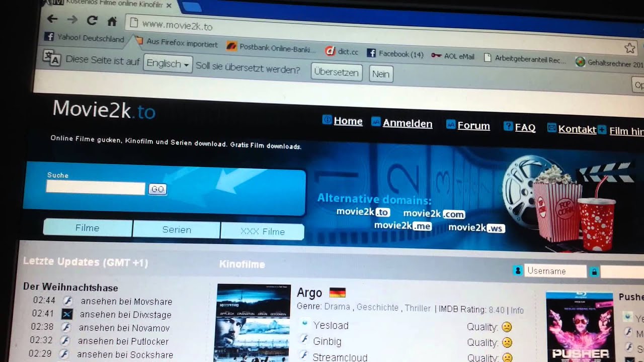Click the browser forward arrow
The width and height of the screenshot is (644, 362).
coord(72,20)
